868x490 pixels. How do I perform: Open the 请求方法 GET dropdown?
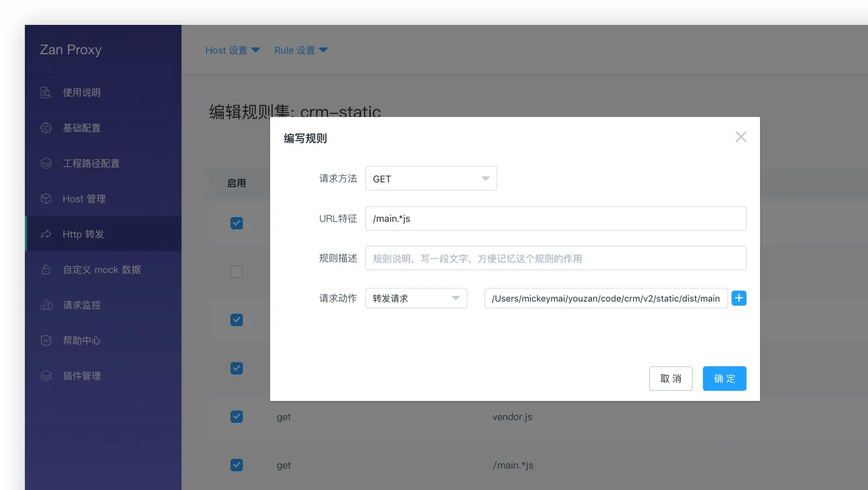tap(431, 178)
